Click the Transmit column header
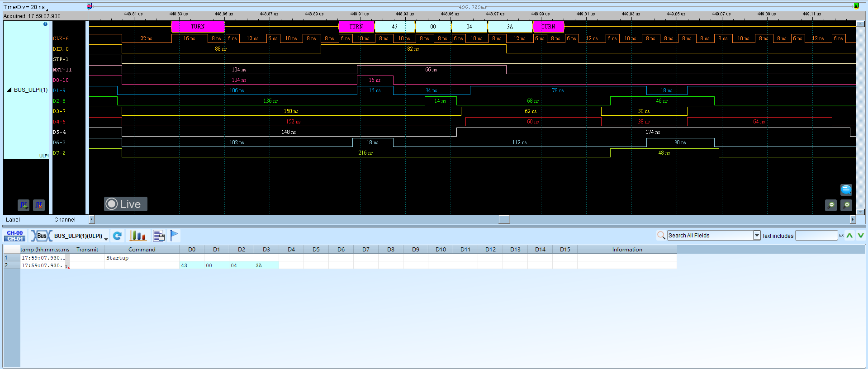 point(87,250)
